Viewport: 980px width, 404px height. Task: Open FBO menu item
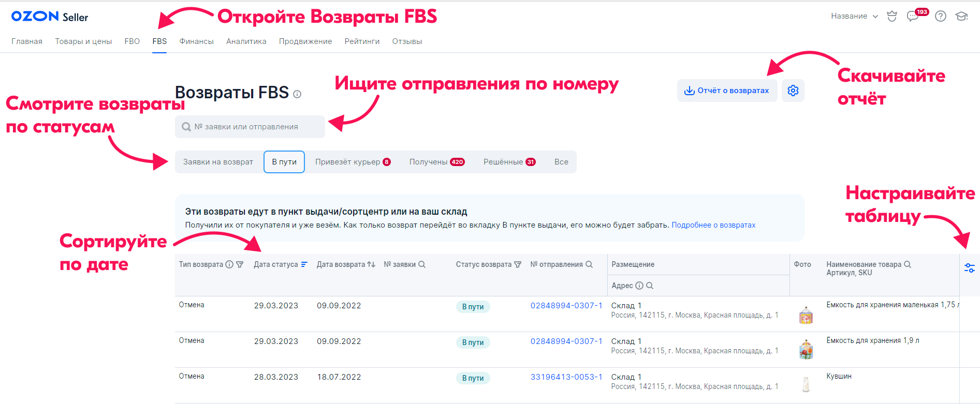pyautogui.click(x=132, y=41)
